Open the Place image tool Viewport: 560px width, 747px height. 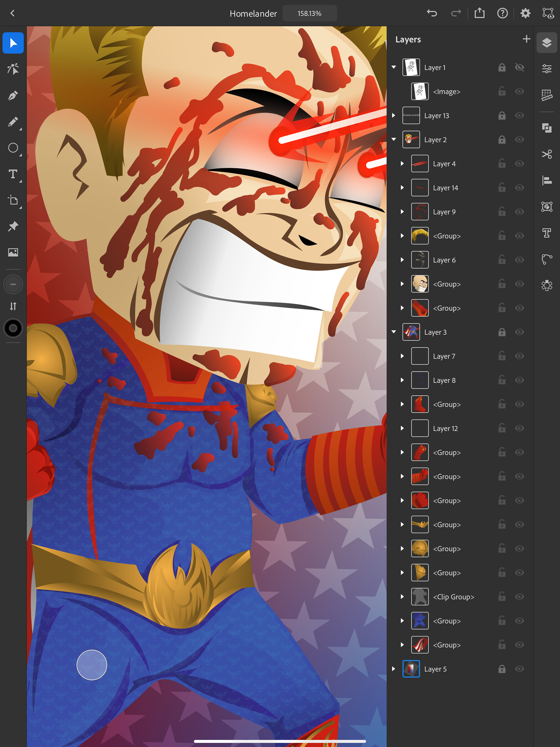(x=13, y=252)
